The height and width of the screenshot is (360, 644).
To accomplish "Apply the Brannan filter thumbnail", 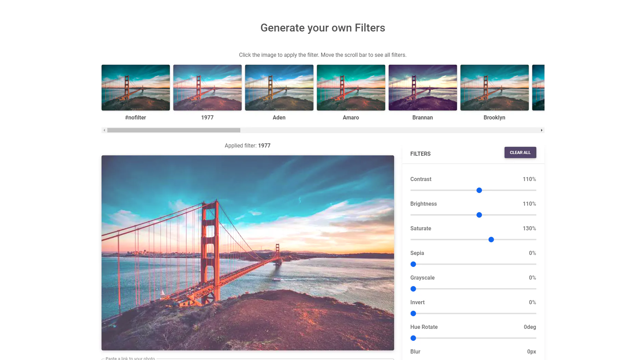I will coord(423,88).
